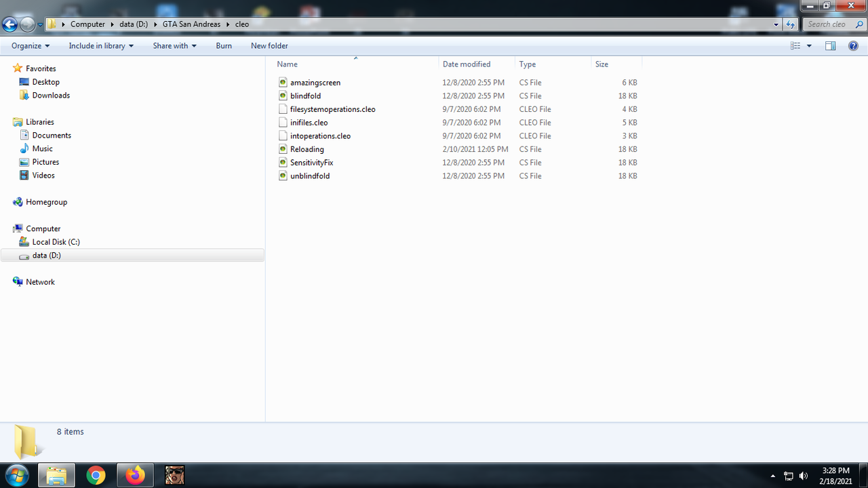Viewport: 868px width, 488px height.
Task: Select the unblindfold file icon
Action: click(x=283, y=176)
